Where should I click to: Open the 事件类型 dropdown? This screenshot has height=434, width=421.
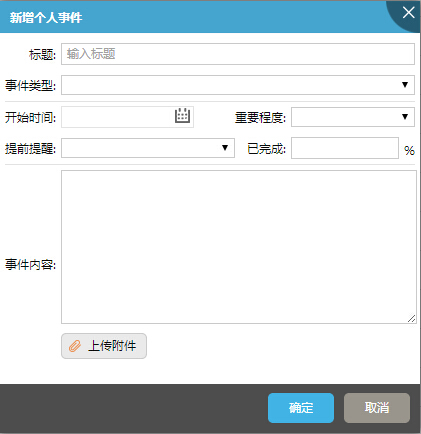[238, 85]
